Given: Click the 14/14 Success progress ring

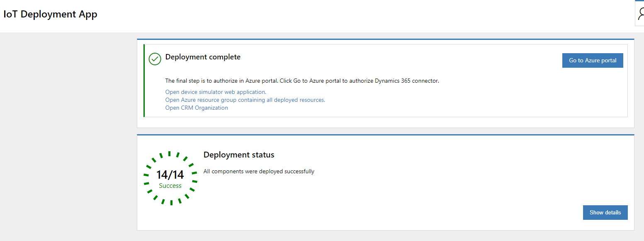Looking at the screenshot, I should [x=170, y=178].
